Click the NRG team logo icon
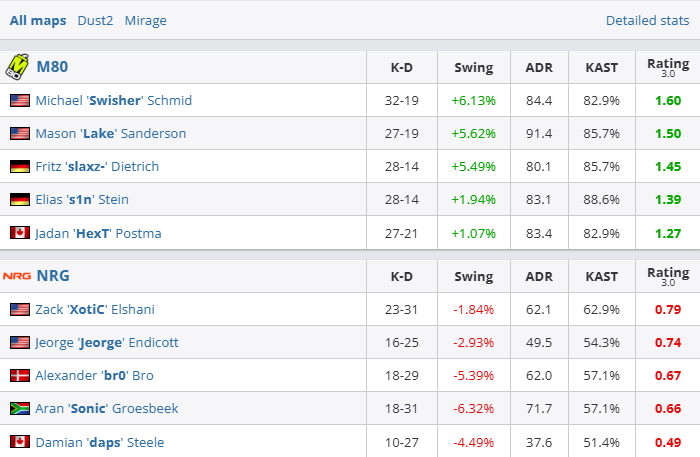 click(17, 275)
